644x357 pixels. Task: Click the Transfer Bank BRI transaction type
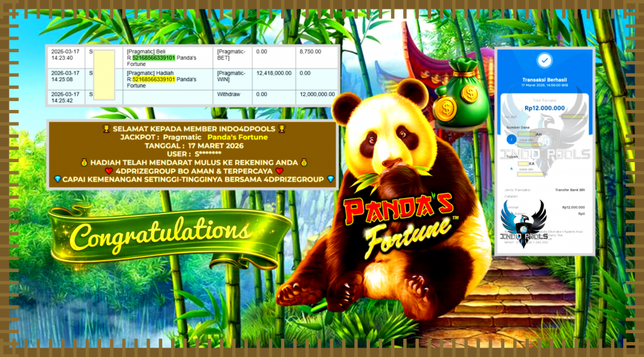coord(570,190)
